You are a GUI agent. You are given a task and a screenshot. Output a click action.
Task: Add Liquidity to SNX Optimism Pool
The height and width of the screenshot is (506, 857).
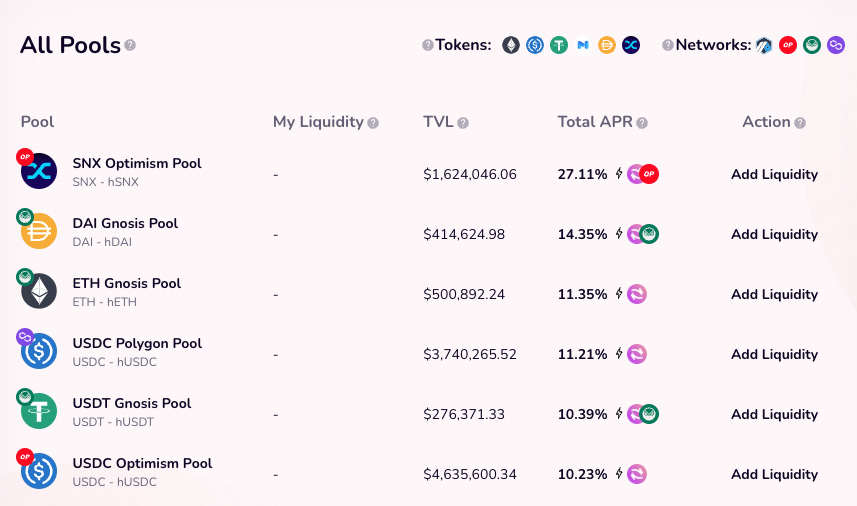[774, 174]
